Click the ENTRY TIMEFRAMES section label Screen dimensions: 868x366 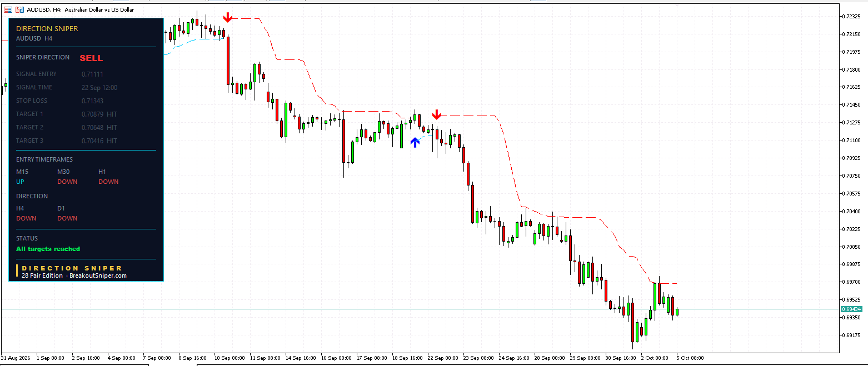point(44,159)
